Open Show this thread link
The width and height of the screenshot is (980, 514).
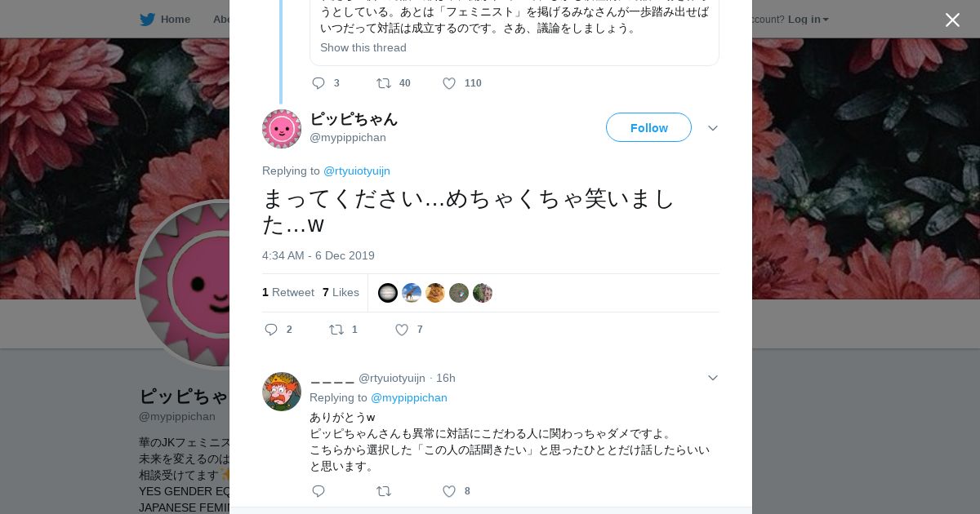coord(363,47)
